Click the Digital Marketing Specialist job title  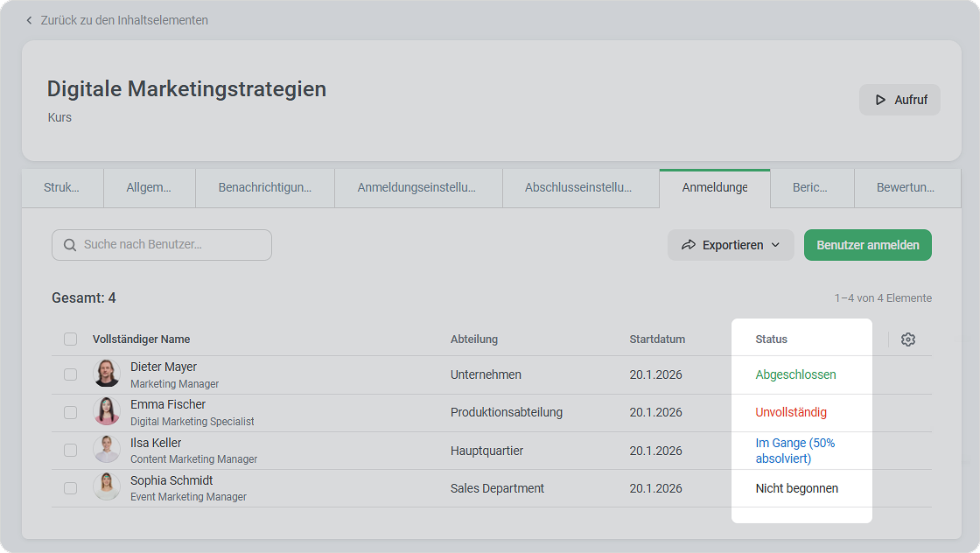pos(192,422)
